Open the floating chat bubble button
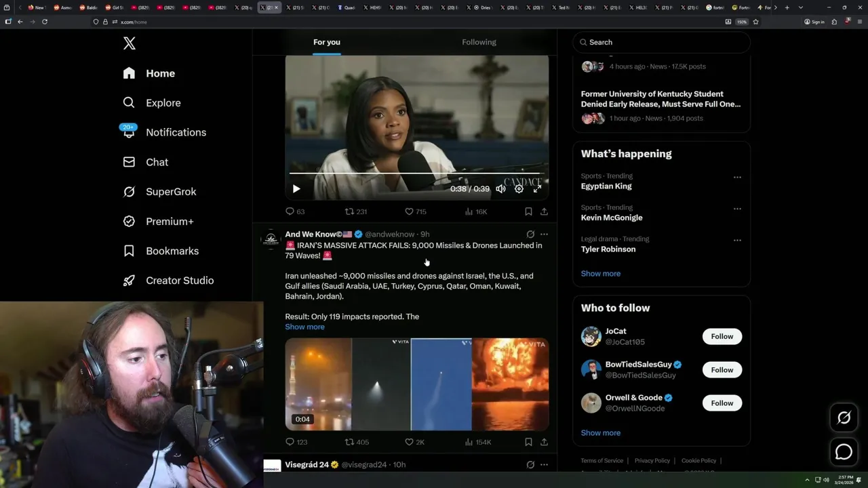868x488 pixels. (x=844, y=452)
